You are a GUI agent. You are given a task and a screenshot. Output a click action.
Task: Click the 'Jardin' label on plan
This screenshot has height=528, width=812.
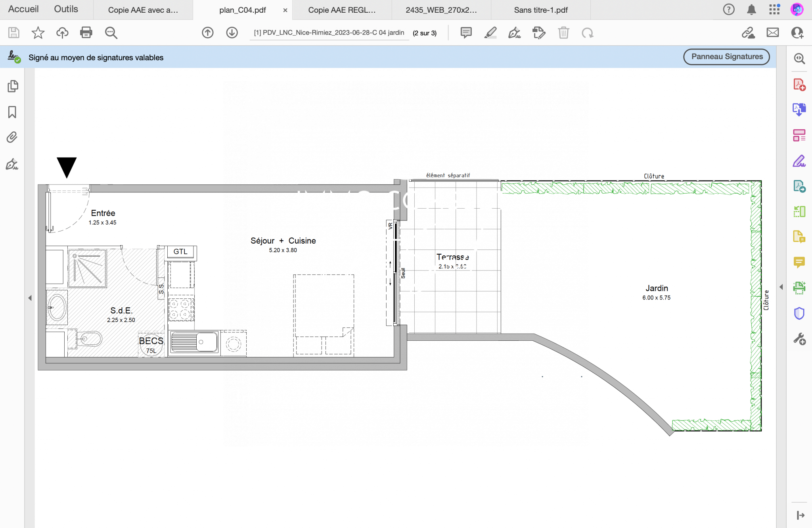tap(657, 288)
